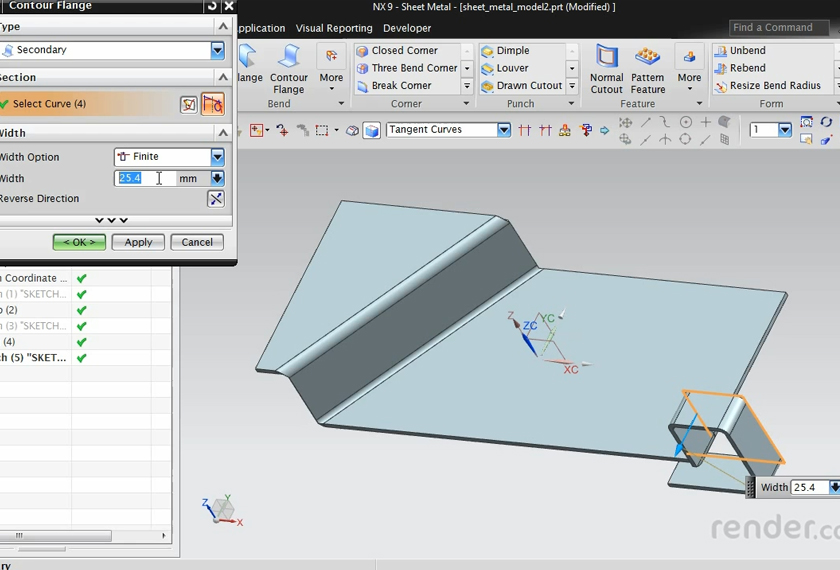The height and width of the screenshot is (570, 840).
Task: Click the Width value input field
Action: pyautogui.click(x=145, y=179)
